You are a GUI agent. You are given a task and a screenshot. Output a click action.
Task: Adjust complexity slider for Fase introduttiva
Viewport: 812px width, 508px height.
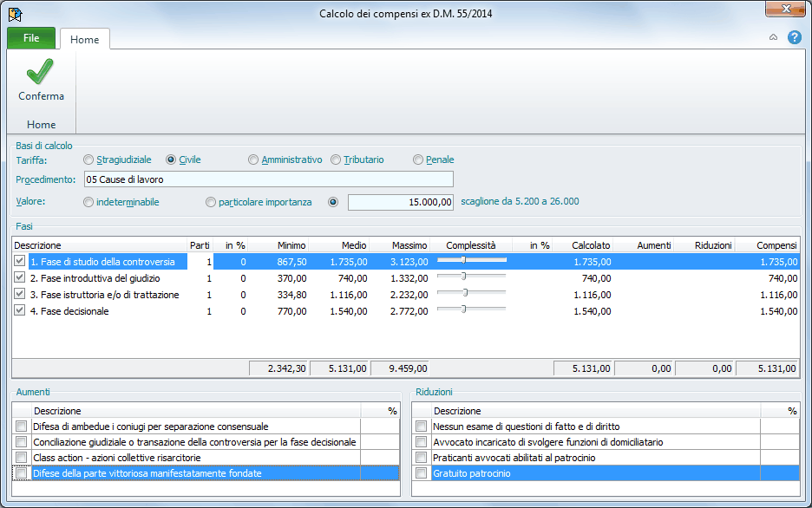[463, 277]
